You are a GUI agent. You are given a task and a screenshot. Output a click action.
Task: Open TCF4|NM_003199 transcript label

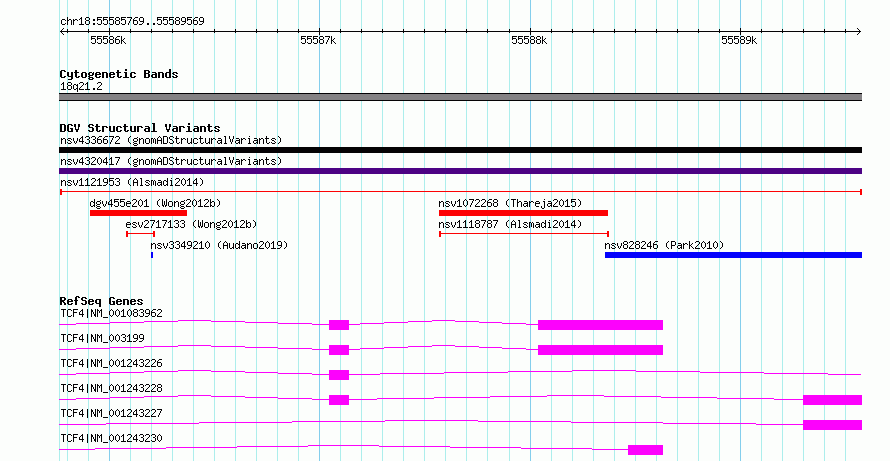click(102, 338)
